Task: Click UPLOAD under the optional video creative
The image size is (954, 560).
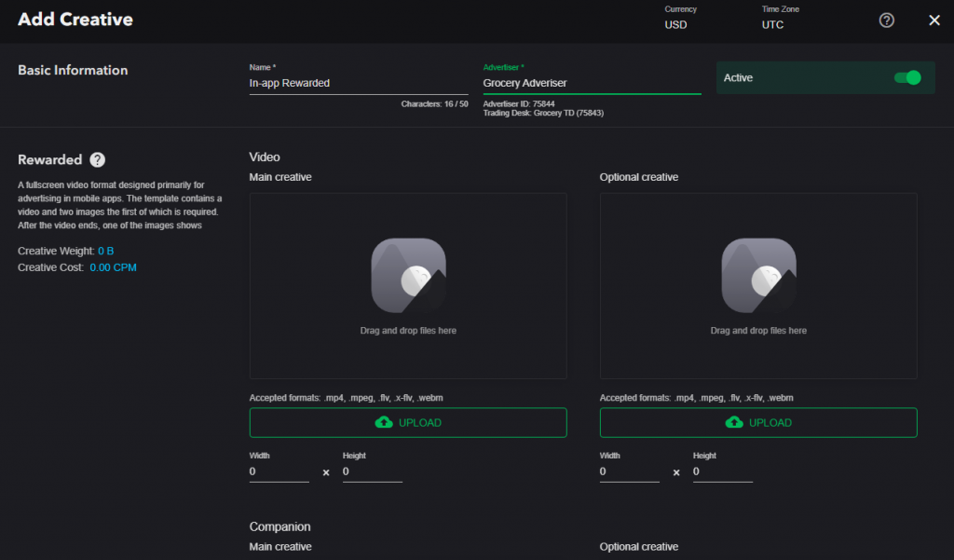Action: [x=757, y=422]
